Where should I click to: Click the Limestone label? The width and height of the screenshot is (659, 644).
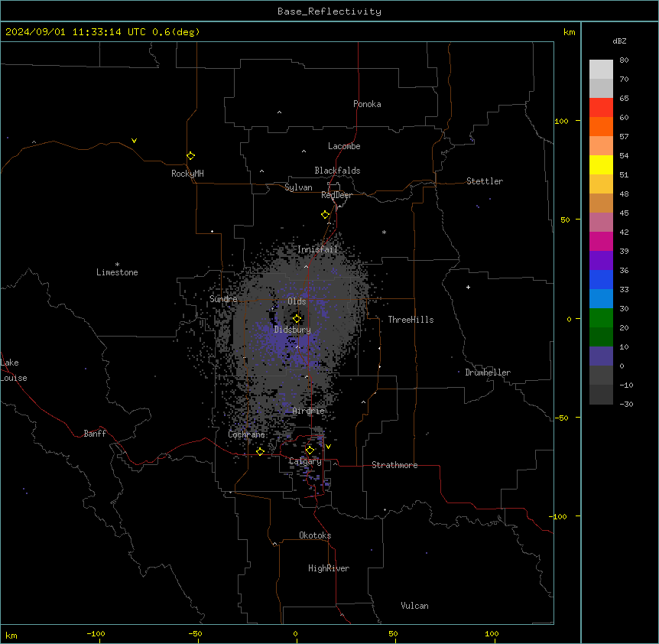(x=117, y=272)
